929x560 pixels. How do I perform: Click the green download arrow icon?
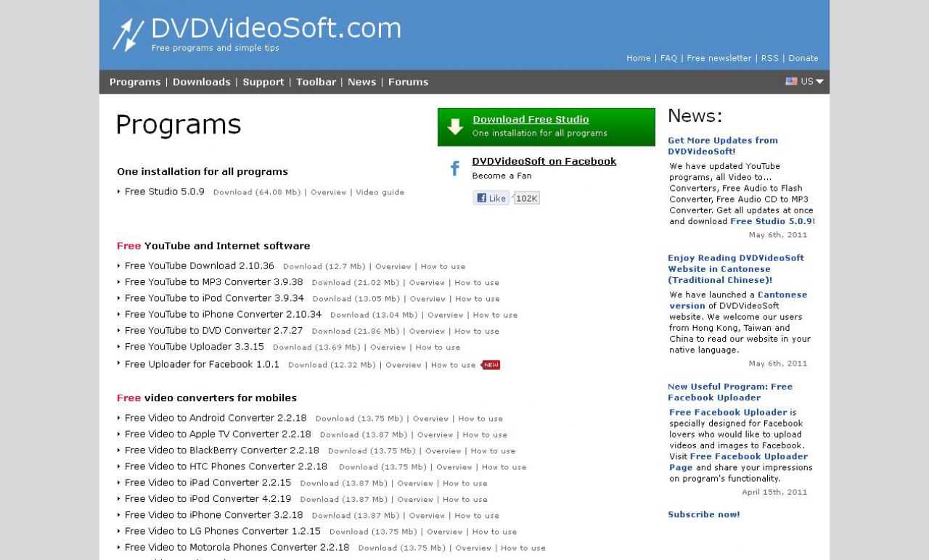tap(455, 127)
